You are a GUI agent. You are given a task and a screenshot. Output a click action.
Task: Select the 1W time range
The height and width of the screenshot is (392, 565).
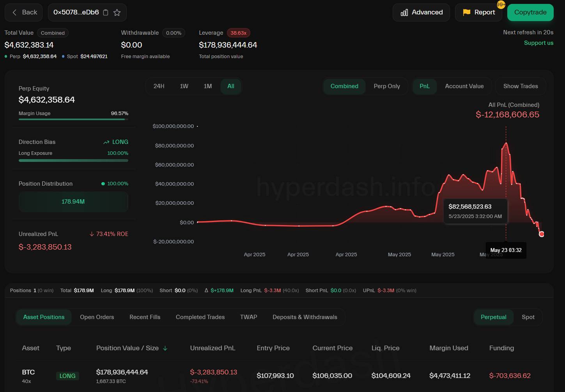coord(184,86)
